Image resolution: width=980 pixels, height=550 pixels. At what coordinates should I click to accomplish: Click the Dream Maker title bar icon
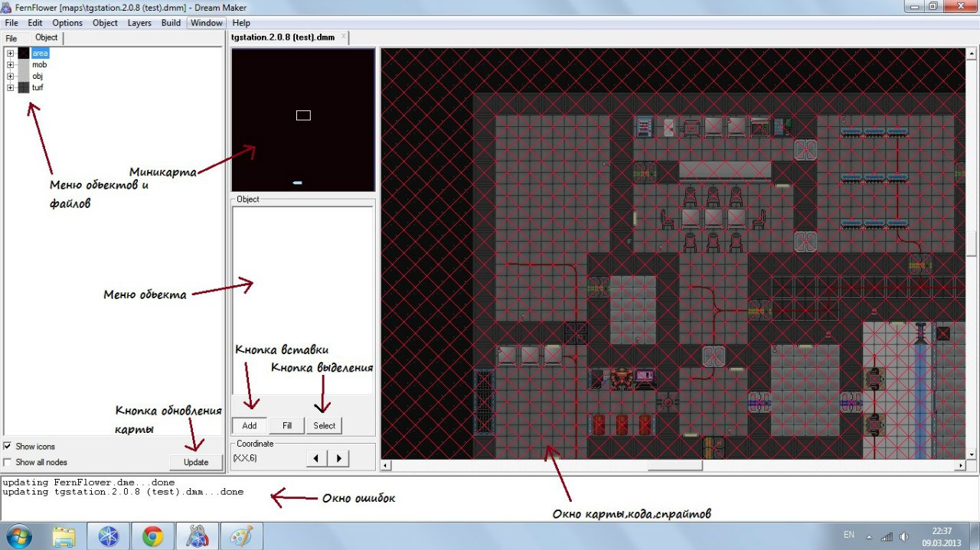(7, 6)
